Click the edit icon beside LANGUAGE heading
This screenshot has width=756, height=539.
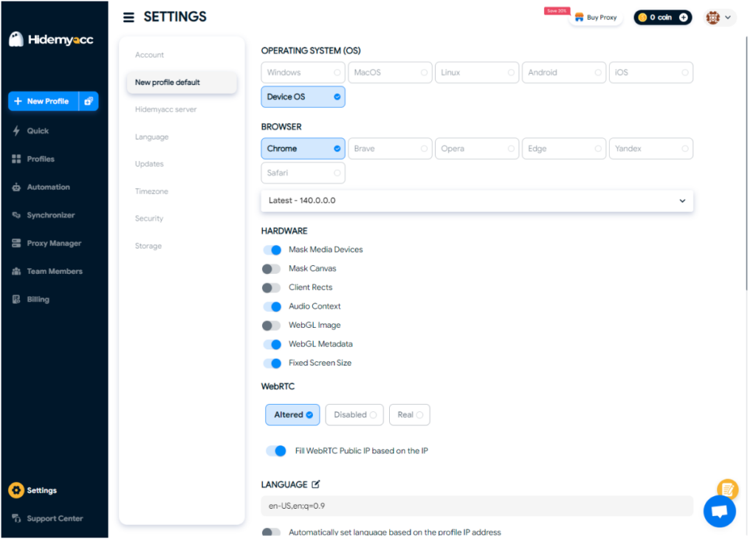(316, 484)
